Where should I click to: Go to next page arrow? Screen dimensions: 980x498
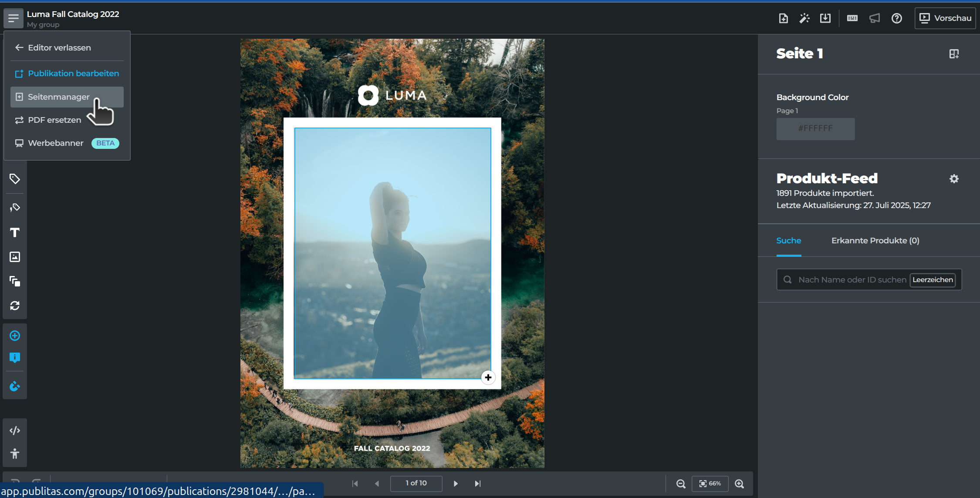click(456, 484)
